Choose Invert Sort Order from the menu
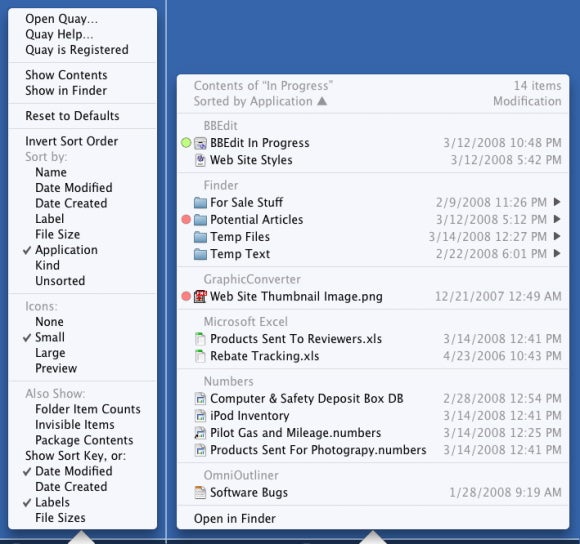 coord(72,141)
